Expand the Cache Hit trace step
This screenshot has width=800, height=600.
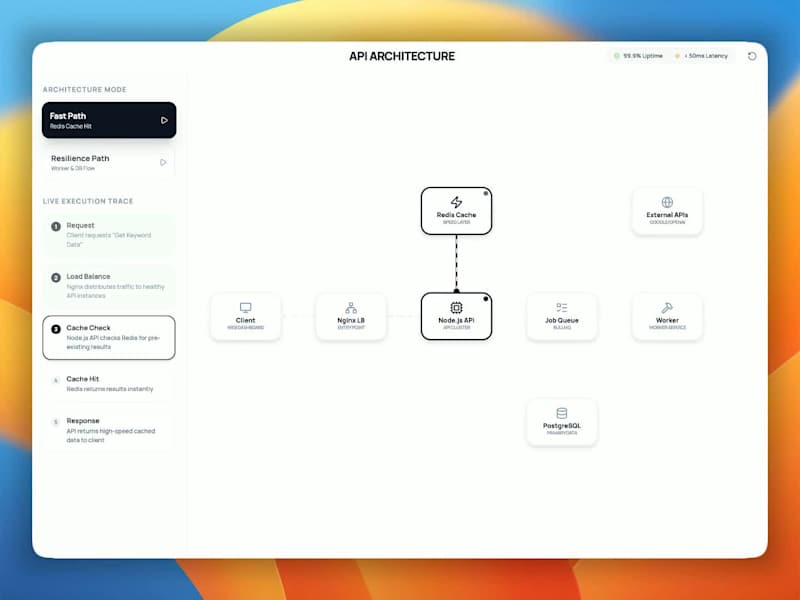coord(110,384)
